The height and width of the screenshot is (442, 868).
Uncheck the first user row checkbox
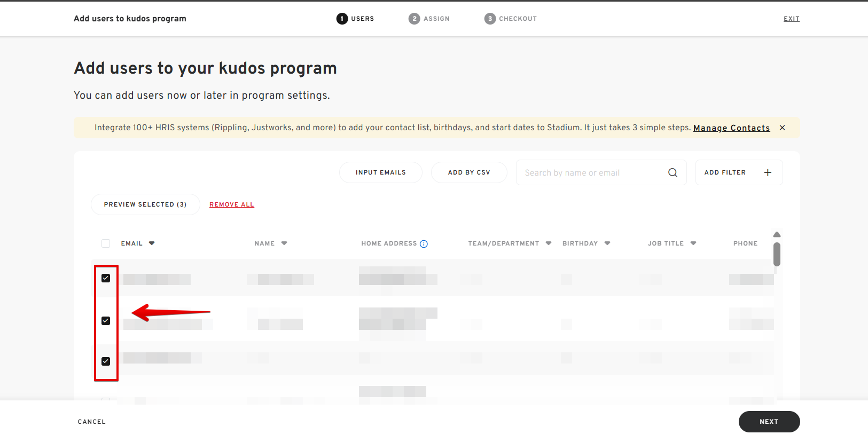pyautogui.click(x=106, y=278)
